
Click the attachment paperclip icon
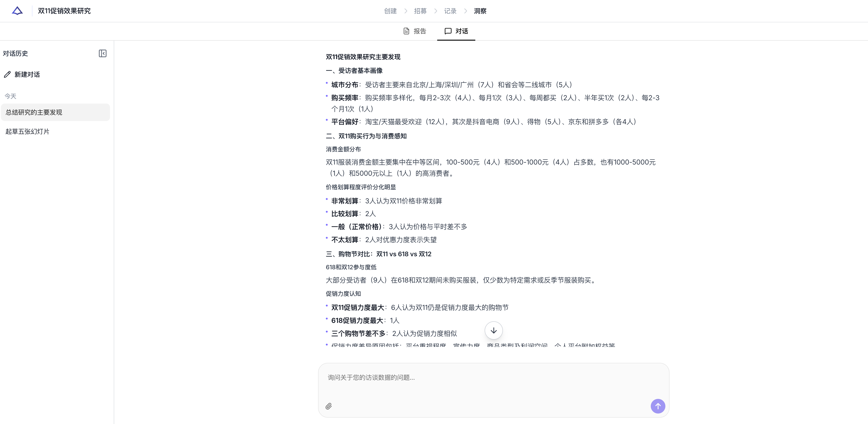point(329,406)
